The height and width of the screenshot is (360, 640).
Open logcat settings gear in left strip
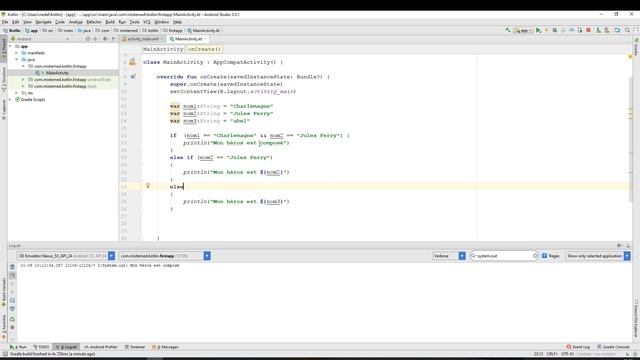(12, 327)
